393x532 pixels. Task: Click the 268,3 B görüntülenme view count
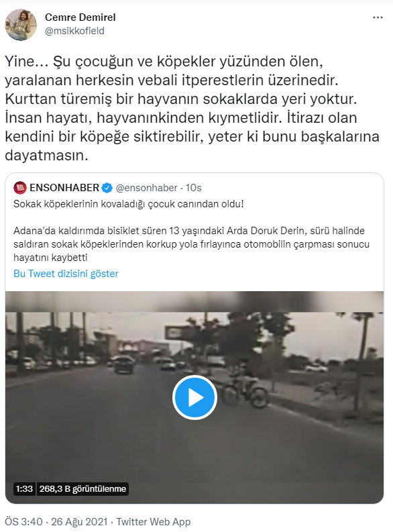(x=82, y=489)
